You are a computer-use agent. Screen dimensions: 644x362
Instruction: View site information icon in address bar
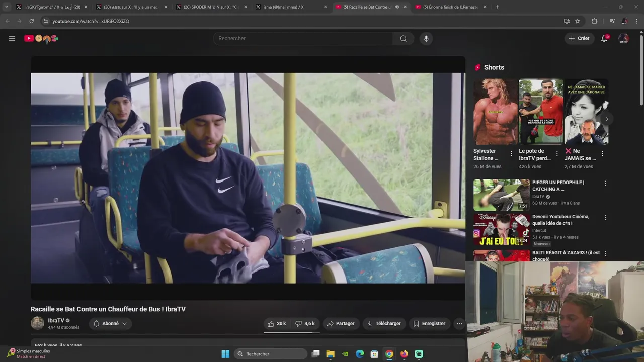coord(46,21)
